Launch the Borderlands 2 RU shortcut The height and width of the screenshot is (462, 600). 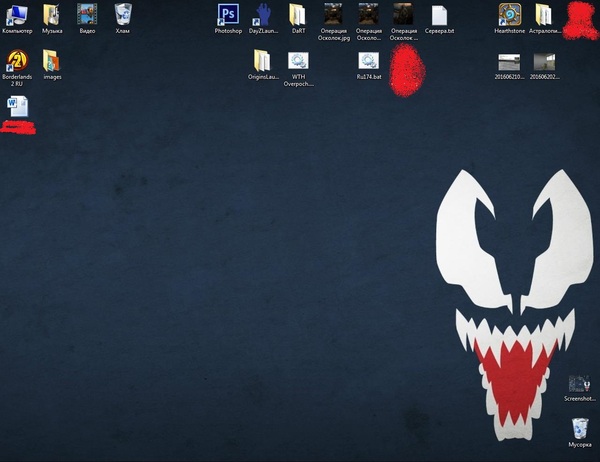[x=17, y=60]
